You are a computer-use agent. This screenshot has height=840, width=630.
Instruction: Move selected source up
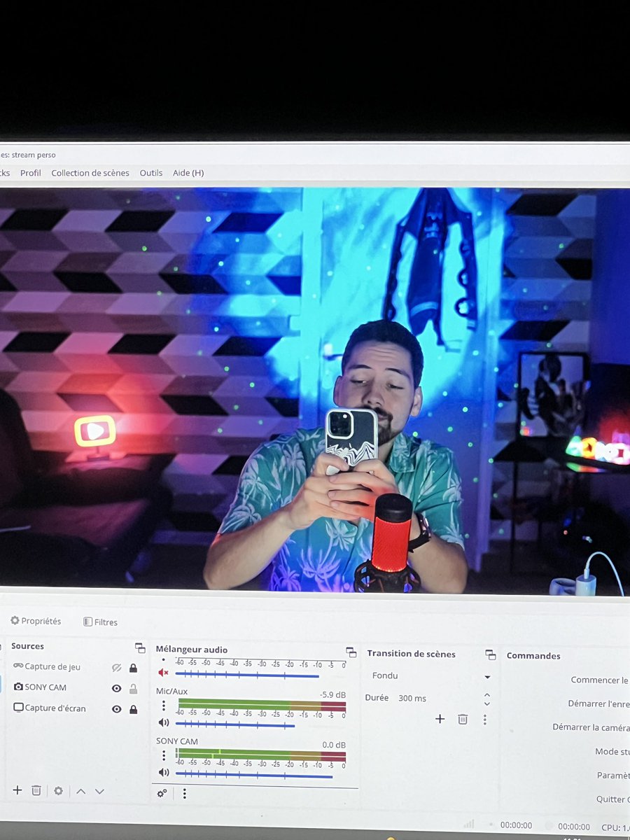80,791
